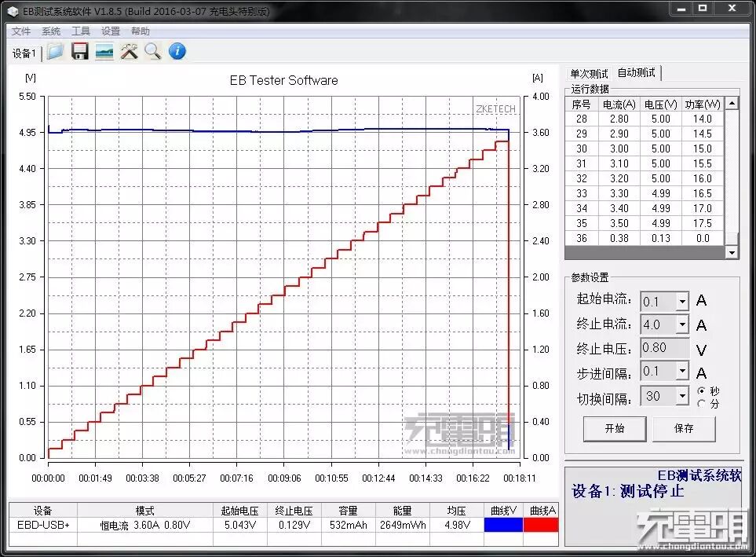Open the blue info icon
Image resolution: width=756 pixels, height=557 pixels.
177,51
